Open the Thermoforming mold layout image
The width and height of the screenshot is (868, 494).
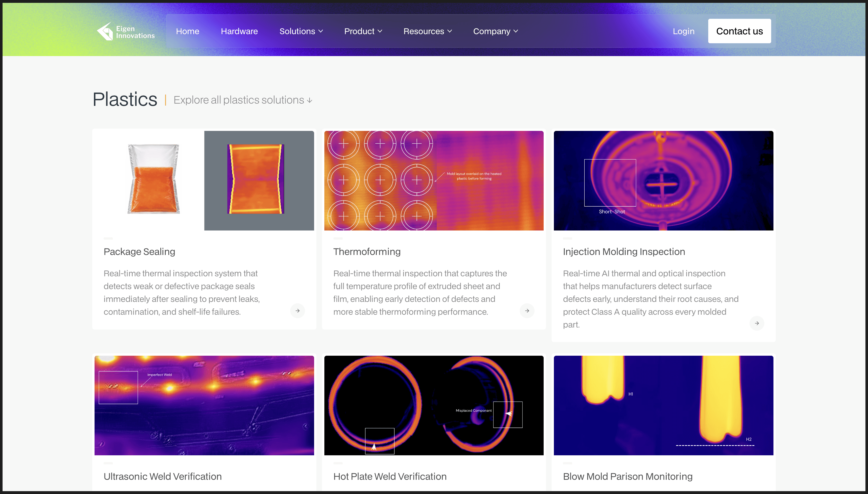coord(433,180)
